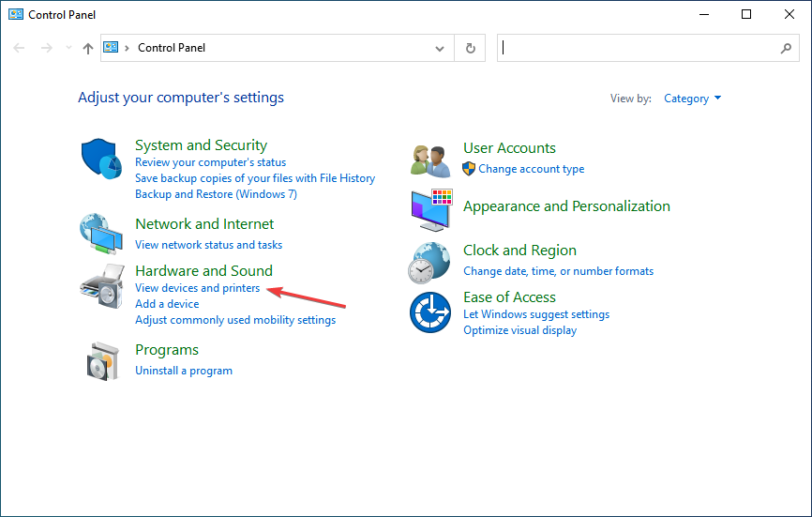Open Programs disc box icon

(x=102, y=361)
